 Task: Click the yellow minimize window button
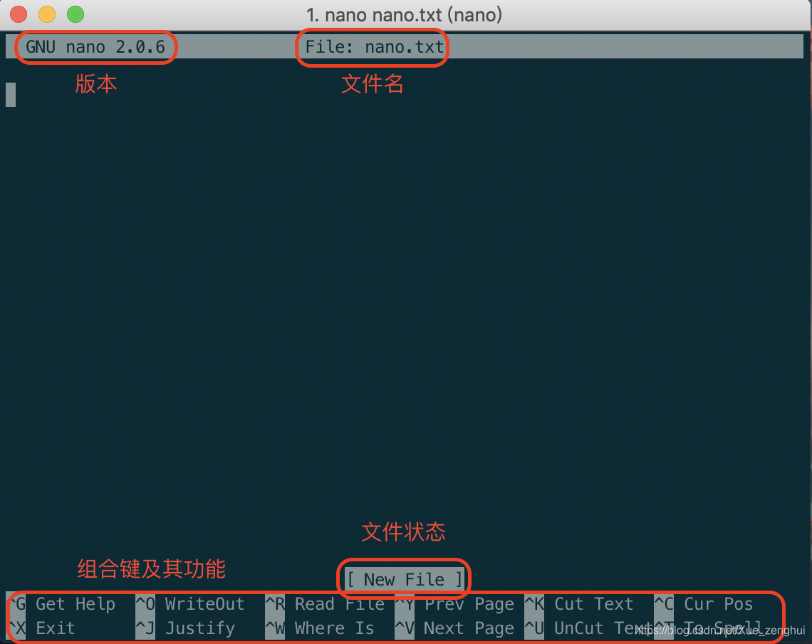(x=47, y=14)
